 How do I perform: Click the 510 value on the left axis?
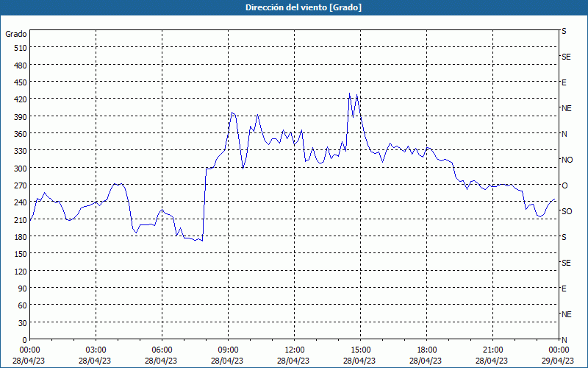(21, 48)
